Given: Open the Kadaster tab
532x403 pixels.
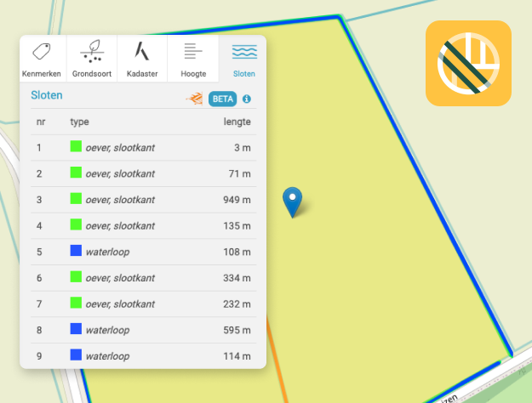Looking at the screenshot, I should tap(142, 58).
